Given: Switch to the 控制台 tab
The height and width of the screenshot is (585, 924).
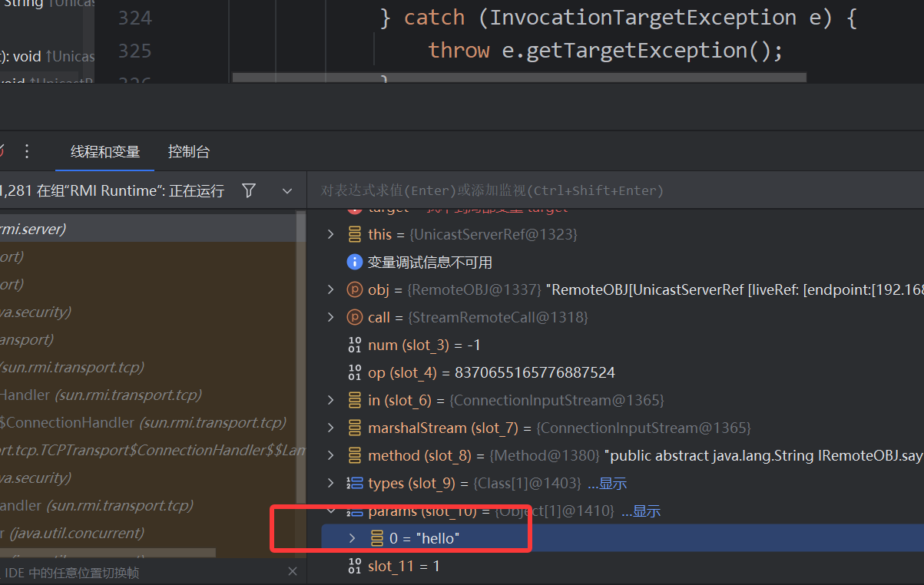Looking at the screenshot, I should pos(189,152).
